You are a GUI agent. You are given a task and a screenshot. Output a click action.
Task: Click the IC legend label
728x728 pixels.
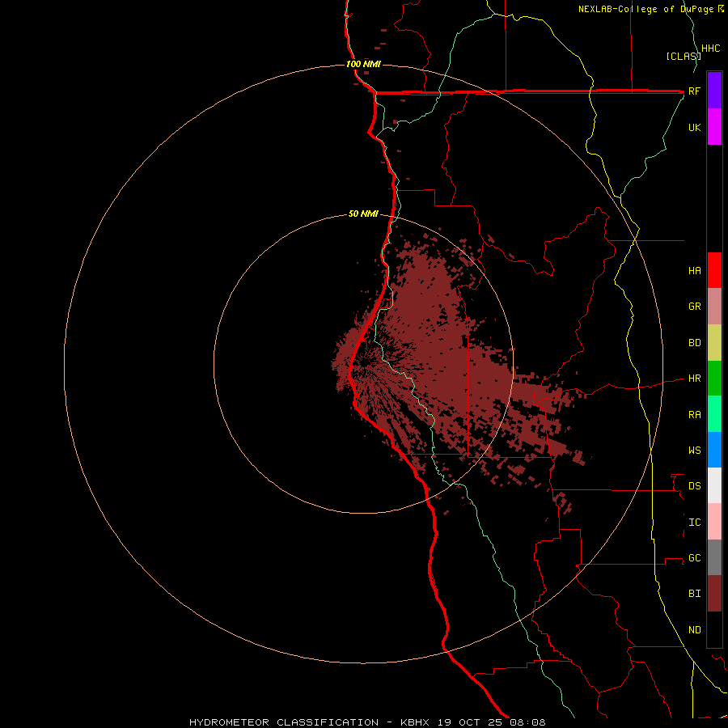pyautogui.click(x=695, y=523)
